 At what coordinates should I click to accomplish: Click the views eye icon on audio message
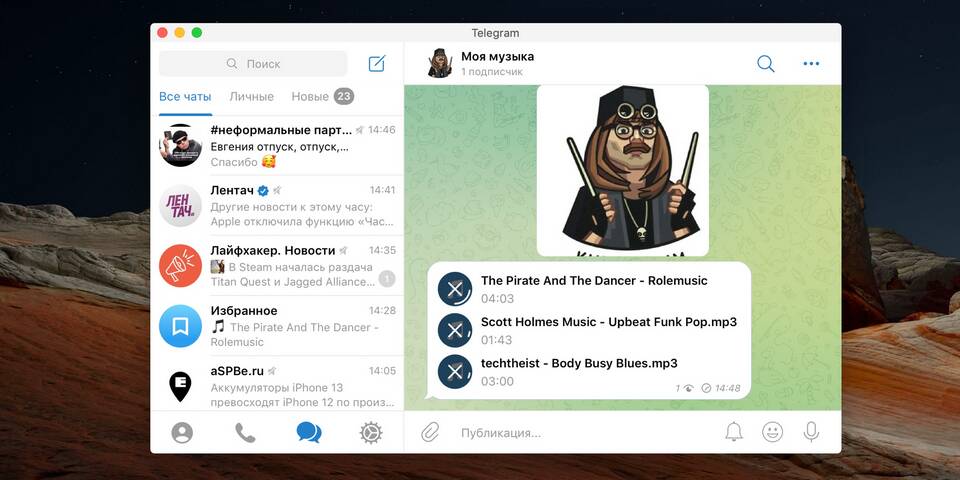[x=688, y=388]
